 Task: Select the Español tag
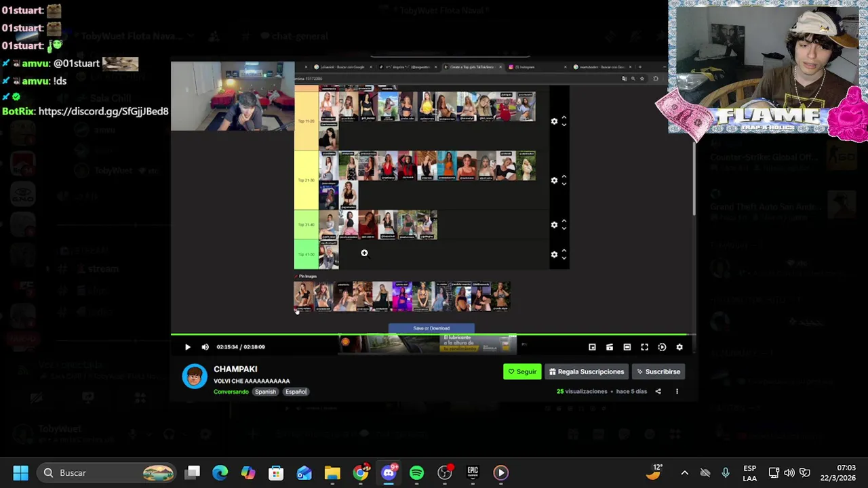tap(296, 392)
